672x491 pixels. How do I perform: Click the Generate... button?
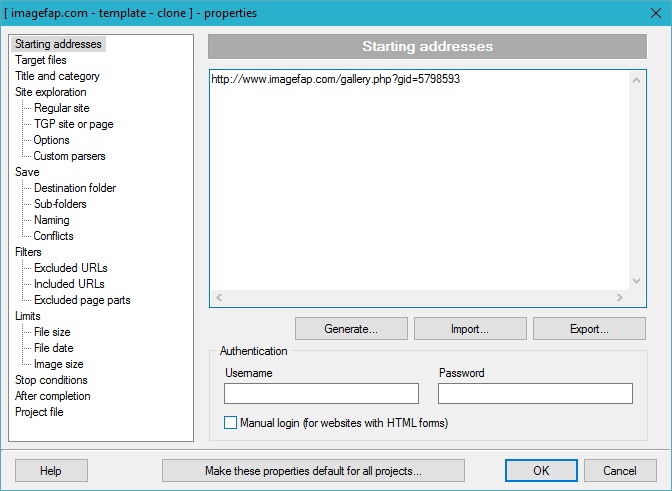click(351, 329)
